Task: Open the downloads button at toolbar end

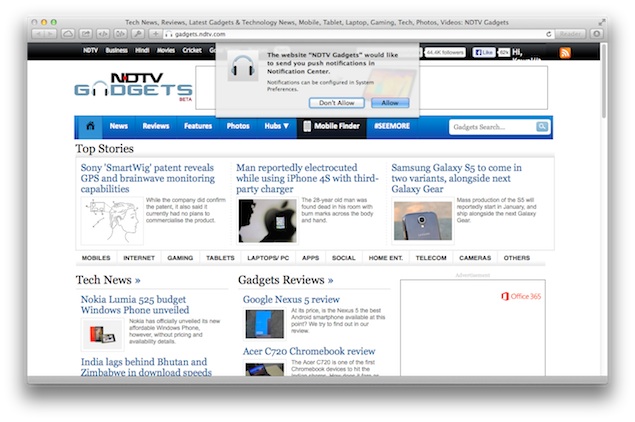Action: pos(597,34)
